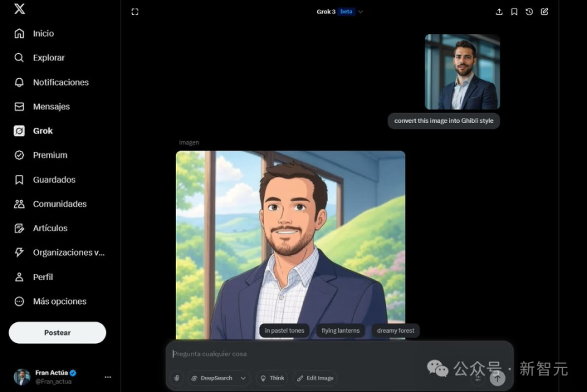
Task: Click the 'Pregunta cualquier cosa' input field
Action: (x=339, y=354)
